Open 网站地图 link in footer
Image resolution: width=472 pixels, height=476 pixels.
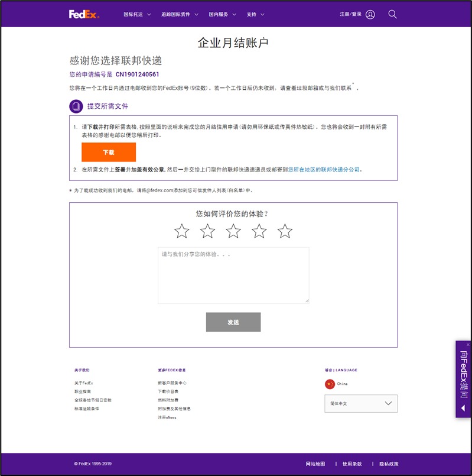coord(315,464)
